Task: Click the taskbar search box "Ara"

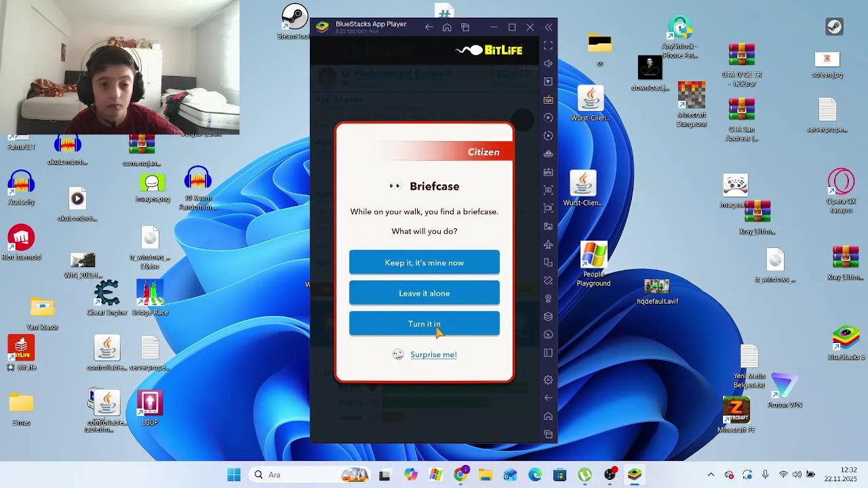Action: tap(311, 474)
